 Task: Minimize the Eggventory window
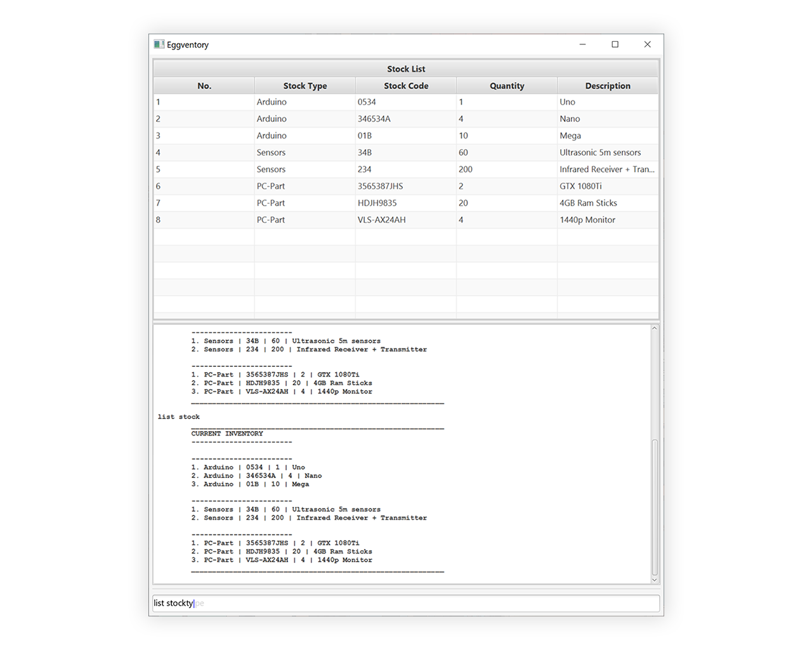coord(582,44)
